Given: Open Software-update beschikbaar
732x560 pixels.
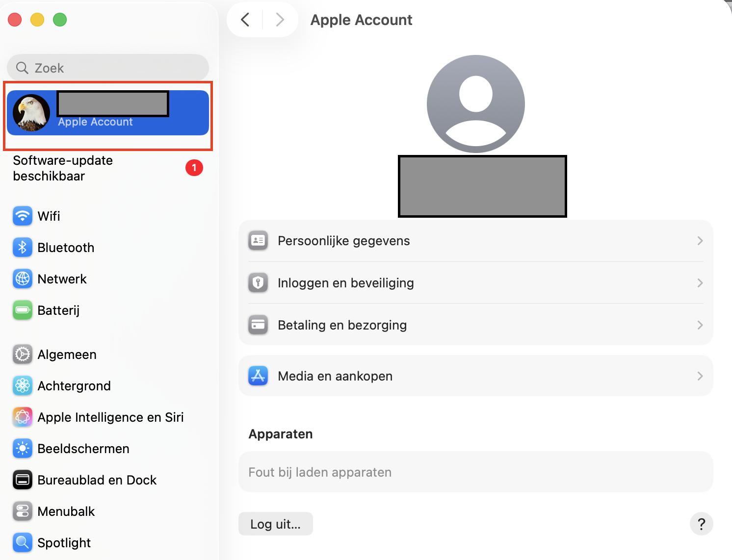Looking at the screenshot, I should (x=63, y=168).
